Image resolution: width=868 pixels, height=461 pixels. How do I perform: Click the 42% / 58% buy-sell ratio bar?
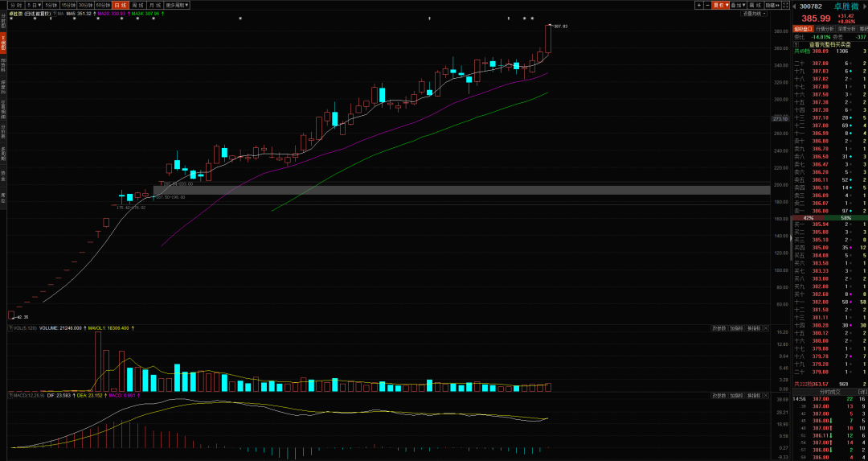pyautogui.click(x=829, y=218)
